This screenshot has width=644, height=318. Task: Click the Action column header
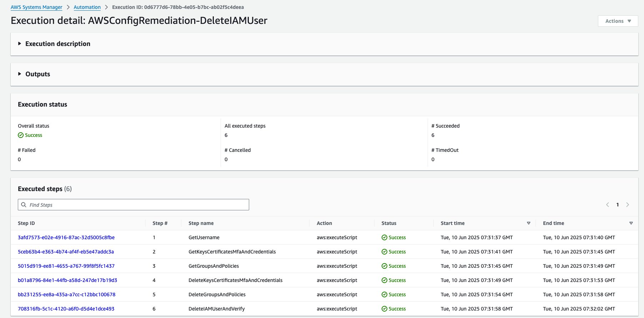click(324, 223)
